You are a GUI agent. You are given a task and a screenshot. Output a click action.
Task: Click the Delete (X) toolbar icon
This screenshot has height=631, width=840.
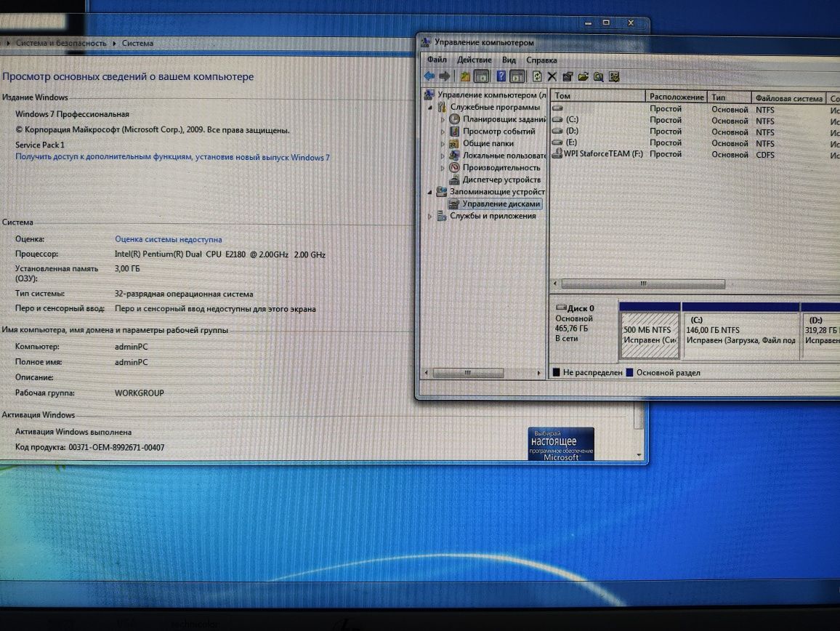(552, 76)
